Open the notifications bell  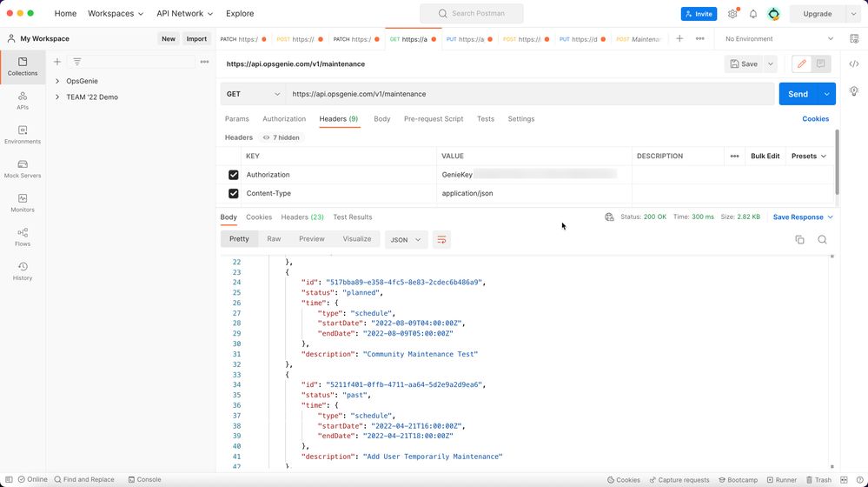click(752, 14)
